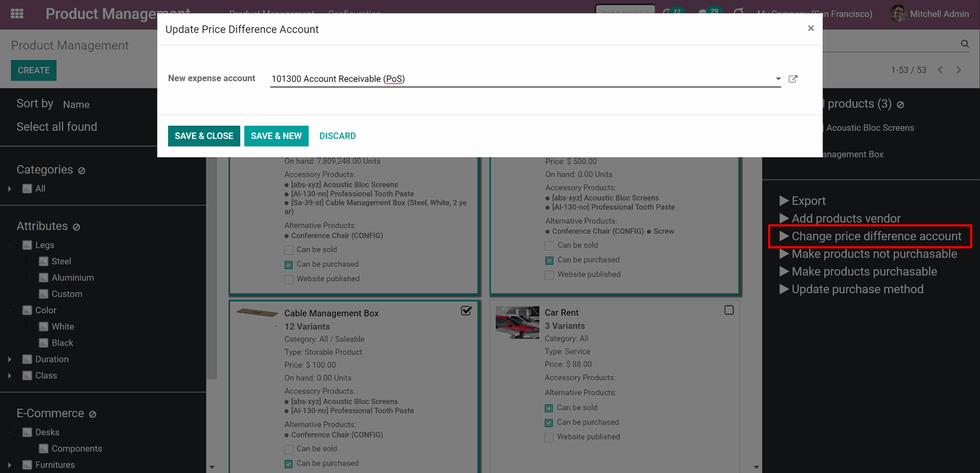Expand Add products vendor action
This screenshot has height=473, width=980.
click(x=840, y=219)
